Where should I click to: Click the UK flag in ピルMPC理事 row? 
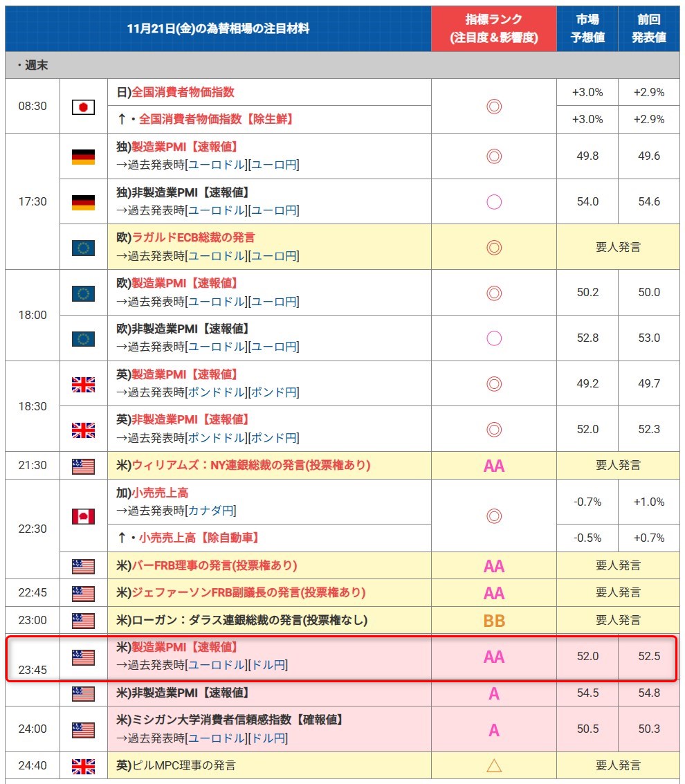coord(83,766)
